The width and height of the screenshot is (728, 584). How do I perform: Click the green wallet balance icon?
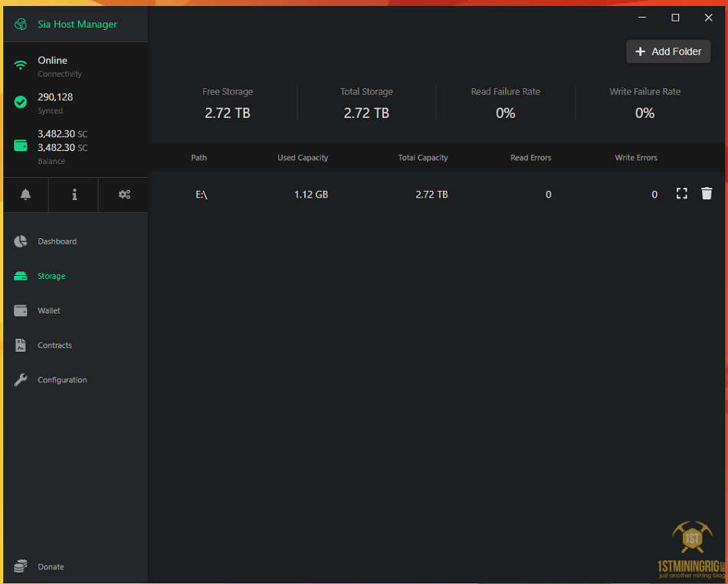pos(21,146)
